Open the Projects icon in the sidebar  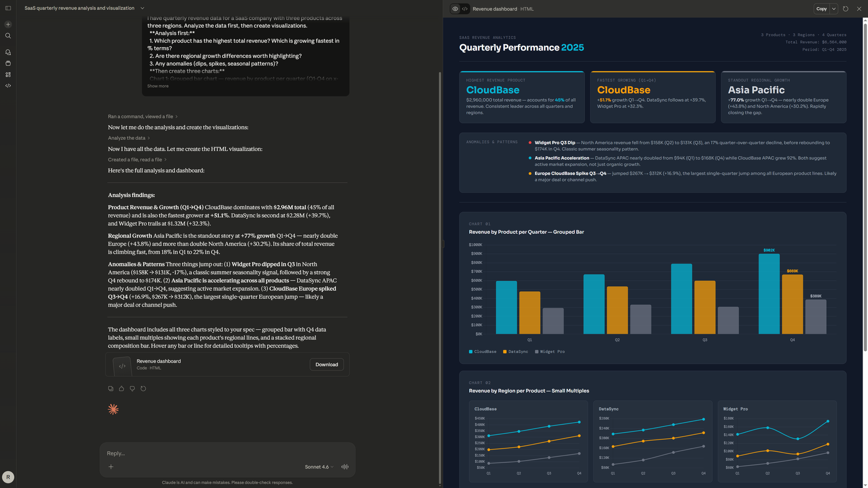pyautogui.click(x=8, y=63)
